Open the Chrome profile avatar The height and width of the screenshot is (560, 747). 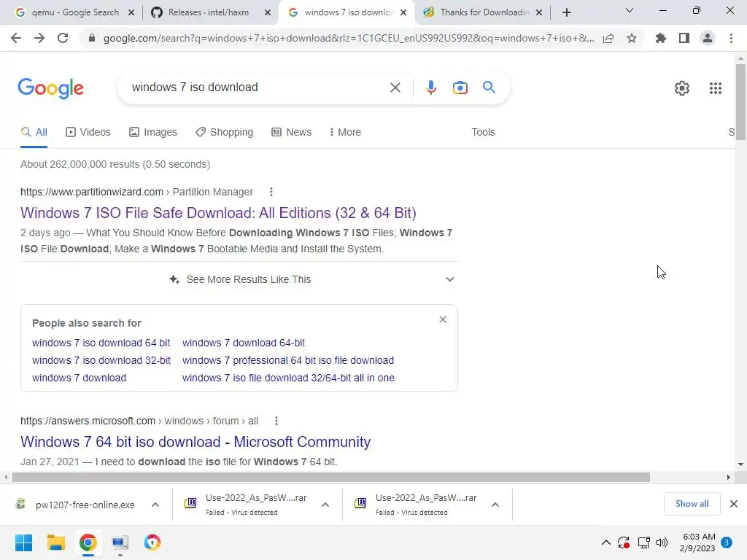[x=708, y=38]
